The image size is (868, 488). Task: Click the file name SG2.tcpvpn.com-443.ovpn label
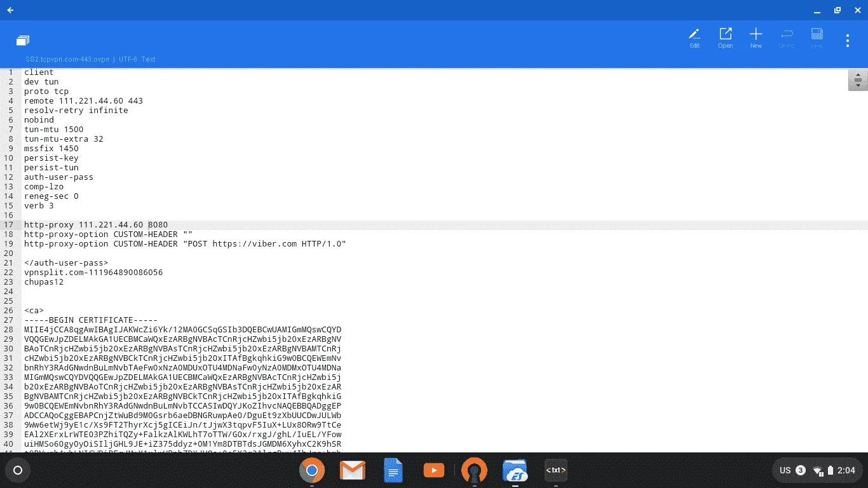[67, 59]
